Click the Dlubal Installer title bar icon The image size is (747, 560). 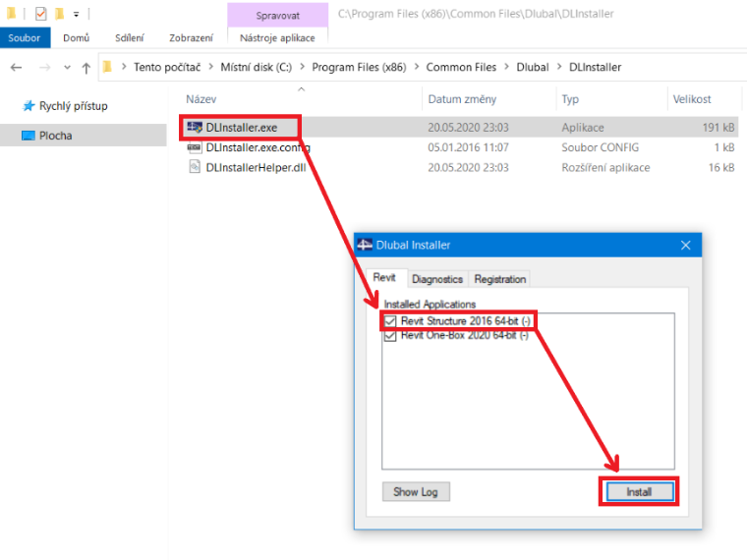(x=365, y=245)
